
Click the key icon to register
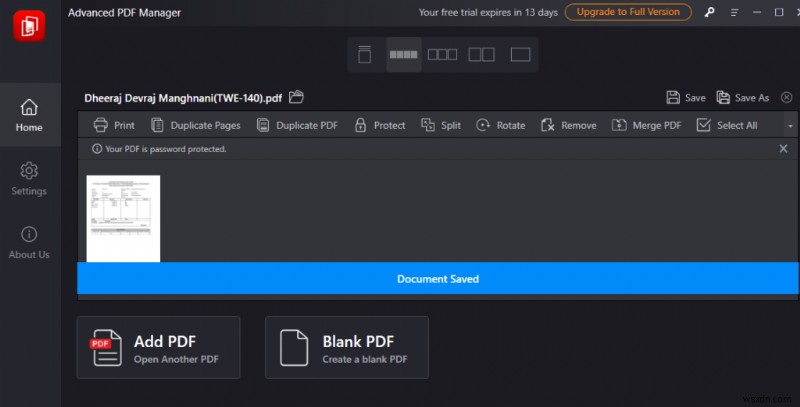tap(709, 12)
